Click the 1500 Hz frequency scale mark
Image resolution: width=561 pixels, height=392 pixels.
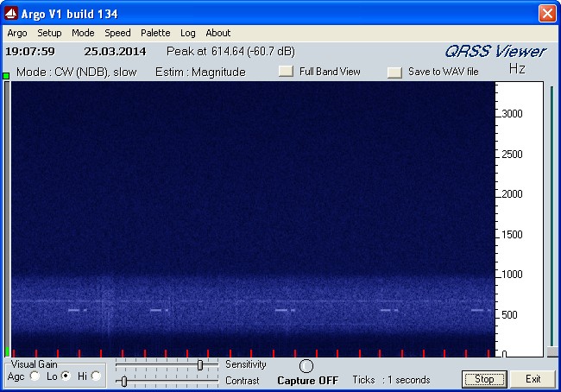pyautogui.click(x=512, y=235)
